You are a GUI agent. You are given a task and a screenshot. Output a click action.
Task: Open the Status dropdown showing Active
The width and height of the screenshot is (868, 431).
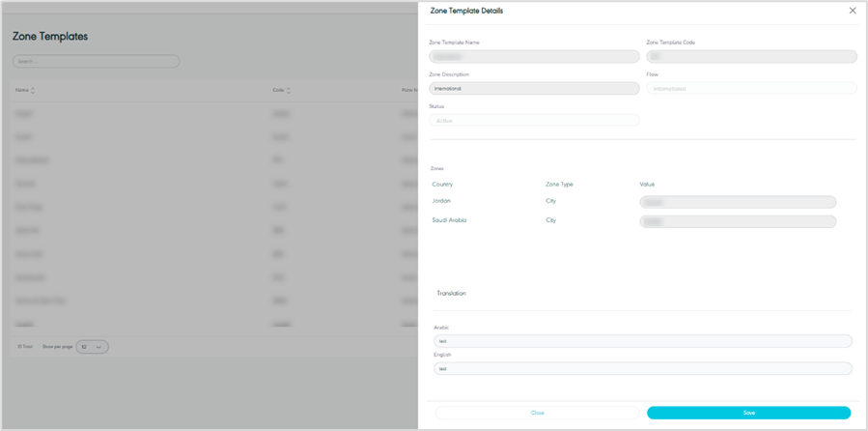click(534, 121)
